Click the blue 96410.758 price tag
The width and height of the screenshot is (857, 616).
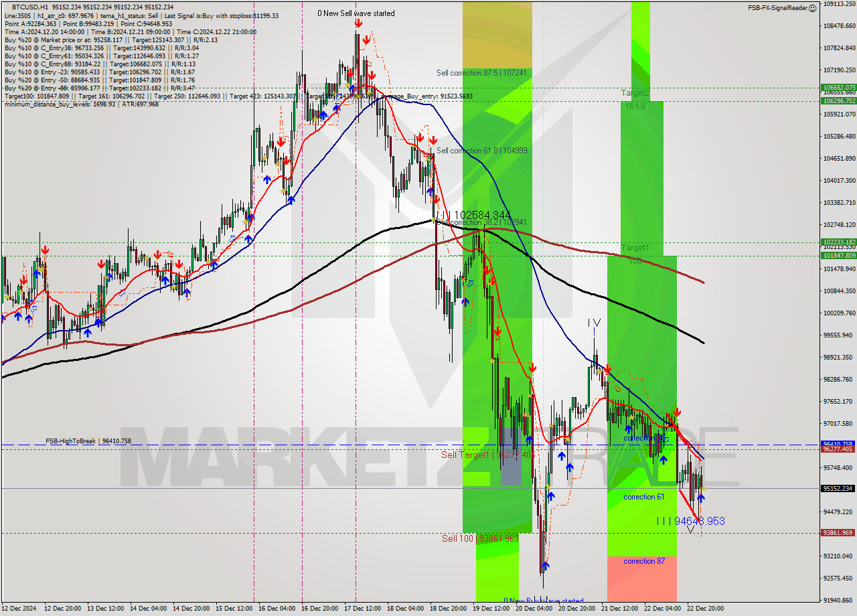[x=838, y=444]
